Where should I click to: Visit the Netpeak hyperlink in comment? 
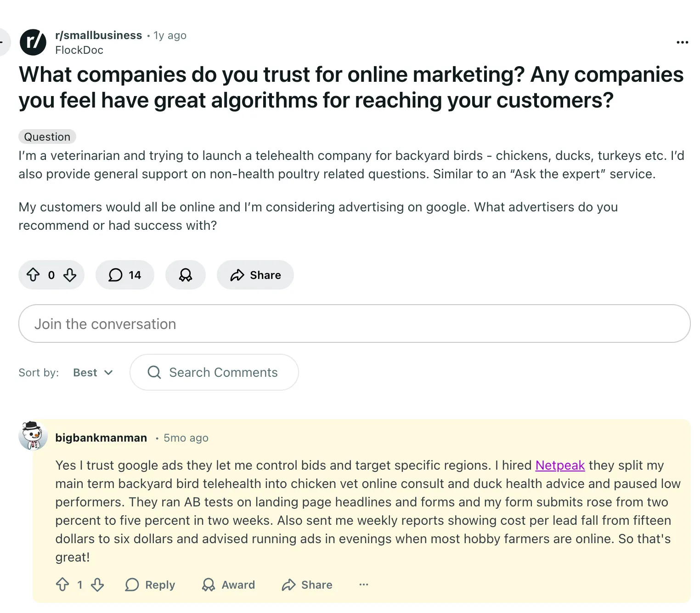point(560,465)
